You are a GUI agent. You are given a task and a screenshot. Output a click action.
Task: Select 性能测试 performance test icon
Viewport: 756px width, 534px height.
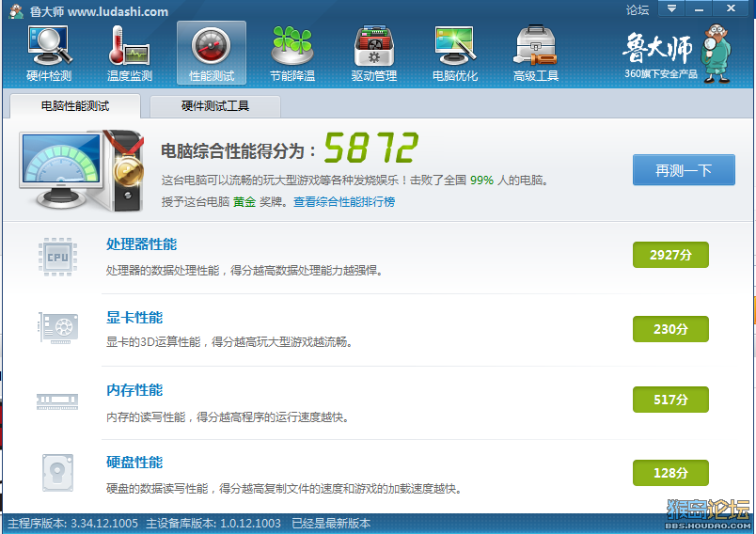[212, 53]
